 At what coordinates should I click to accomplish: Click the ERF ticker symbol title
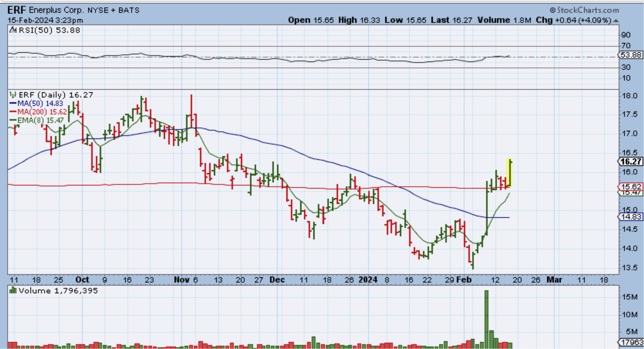tap(17, 10)
